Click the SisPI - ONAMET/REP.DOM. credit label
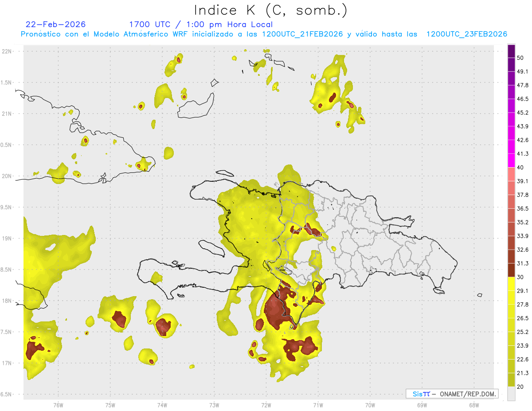Image resolution: width=532 pixels, height=411 pixels. (452, 394)
